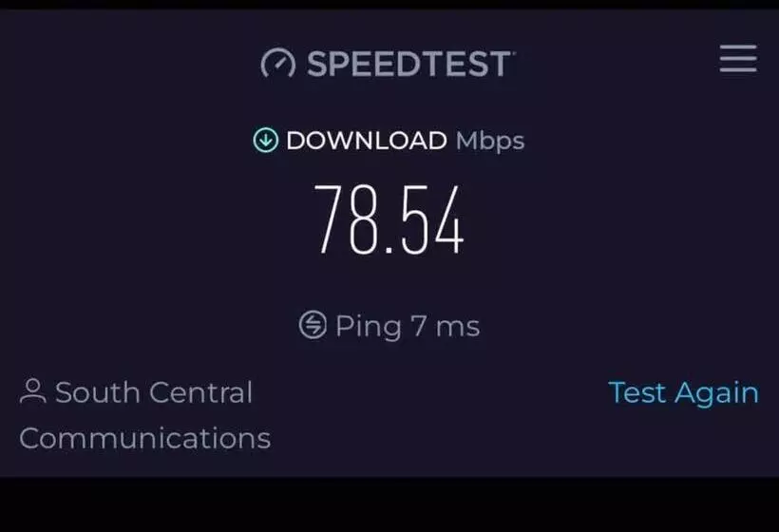Click the 78 digits of the speed
This screenshot has height=532, width=779.
coord(346,219)
